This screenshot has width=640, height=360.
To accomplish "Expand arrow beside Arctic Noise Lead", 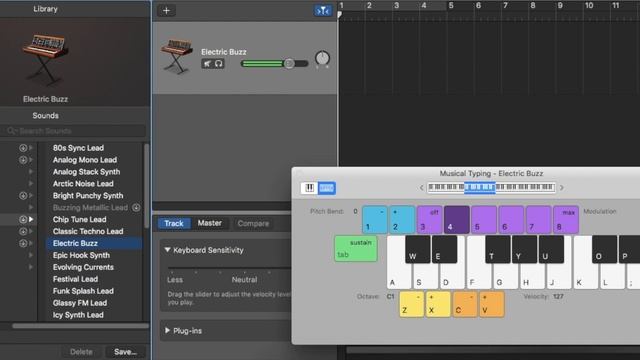I will 31,184.
